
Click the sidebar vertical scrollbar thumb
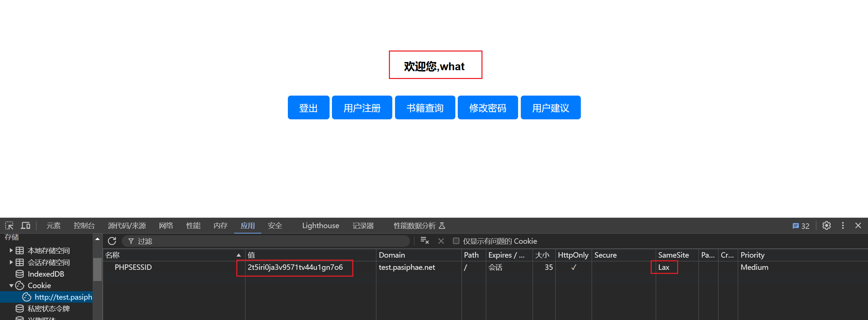click(x=97, y=269)
